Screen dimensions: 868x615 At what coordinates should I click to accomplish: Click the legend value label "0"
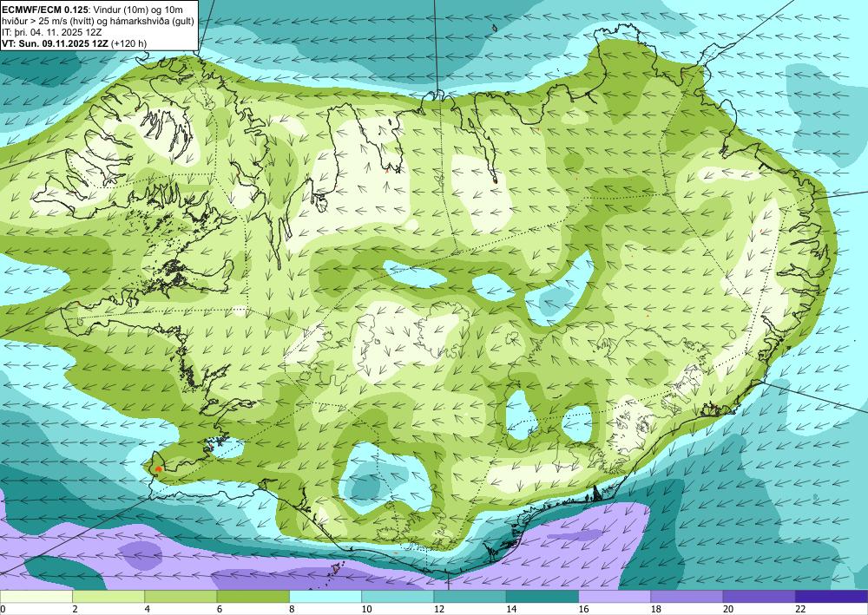point(3,610)
